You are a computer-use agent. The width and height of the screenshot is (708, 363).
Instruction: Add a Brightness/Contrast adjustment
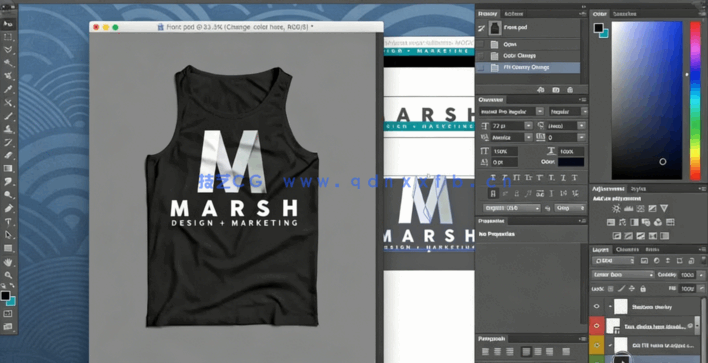coord(616,209)
